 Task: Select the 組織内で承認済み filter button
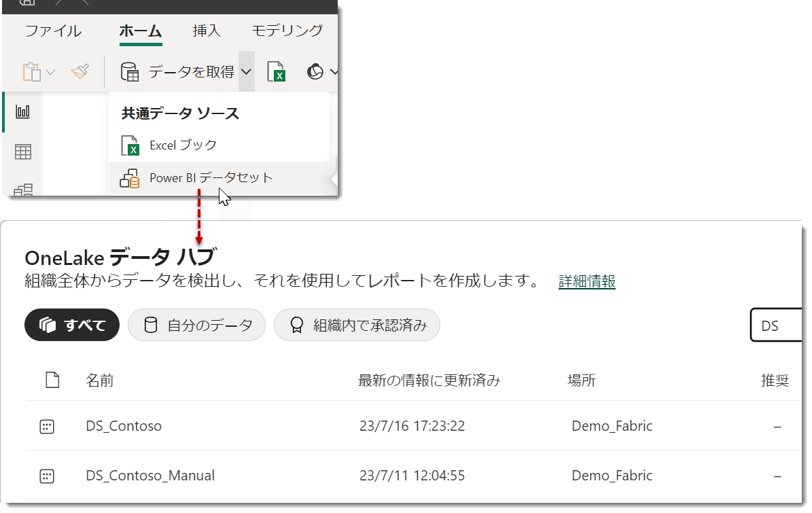[x=357, y=325]
